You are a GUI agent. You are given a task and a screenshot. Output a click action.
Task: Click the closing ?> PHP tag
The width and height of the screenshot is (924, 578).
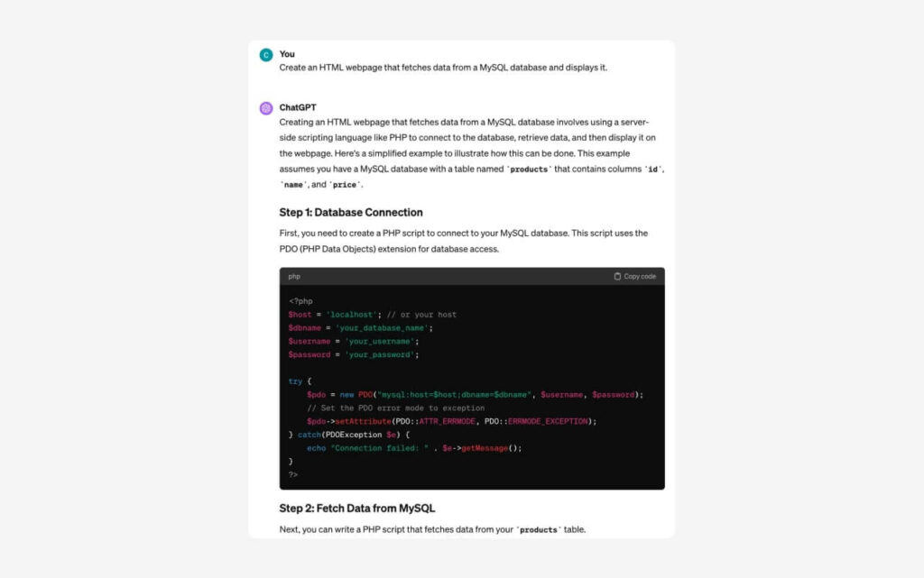[293, 474]
